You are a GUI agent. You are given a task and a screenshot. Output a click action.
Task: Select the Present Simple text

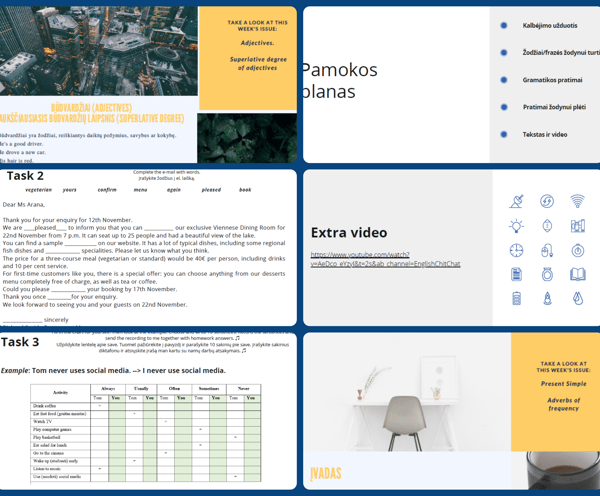(x=563, y=383)
